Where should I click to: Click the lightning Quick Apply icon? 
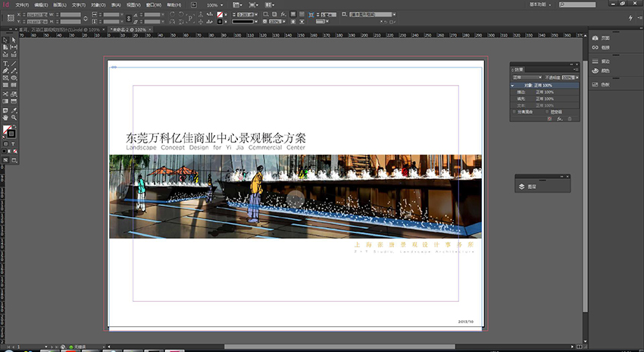click(631, 18)
